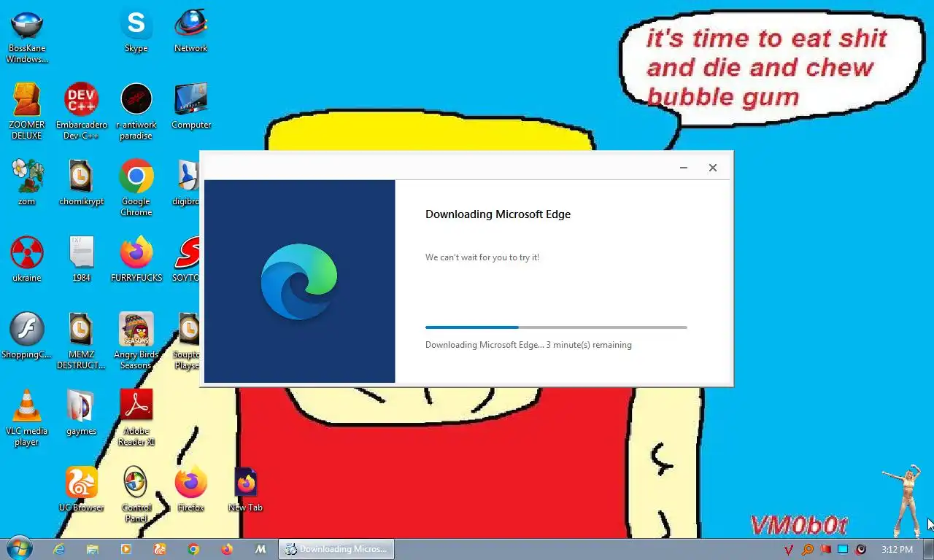Open Control Panel desktop icon

[x=136, y=494]
